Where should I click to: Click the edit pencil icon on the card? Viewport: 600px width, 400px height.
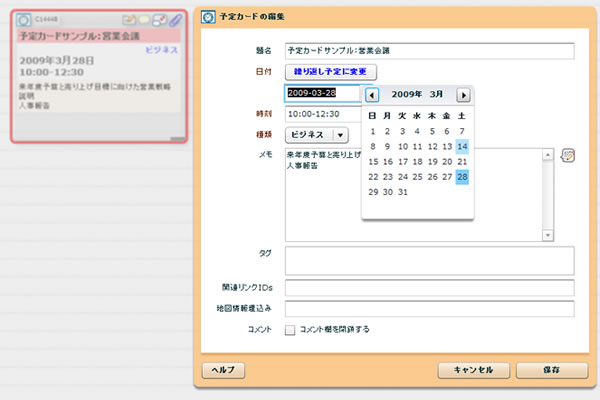point(129,19)
